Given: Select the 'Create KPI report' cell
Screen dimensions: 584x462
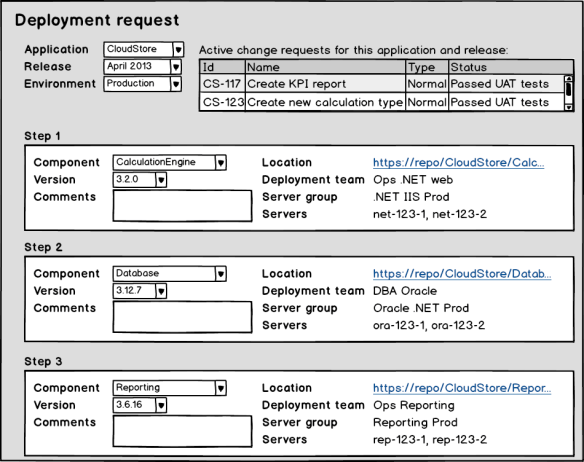Looking at the screenshot, I should click(326, 84).
